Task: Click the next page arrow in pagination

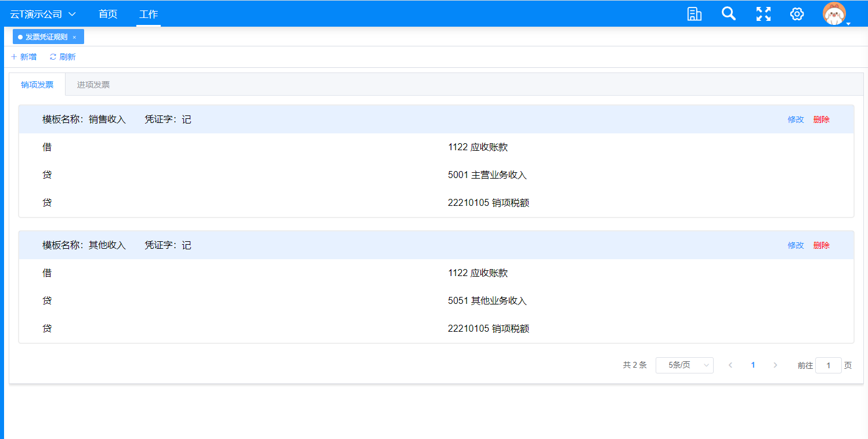Action: click(x=775, y=365)
